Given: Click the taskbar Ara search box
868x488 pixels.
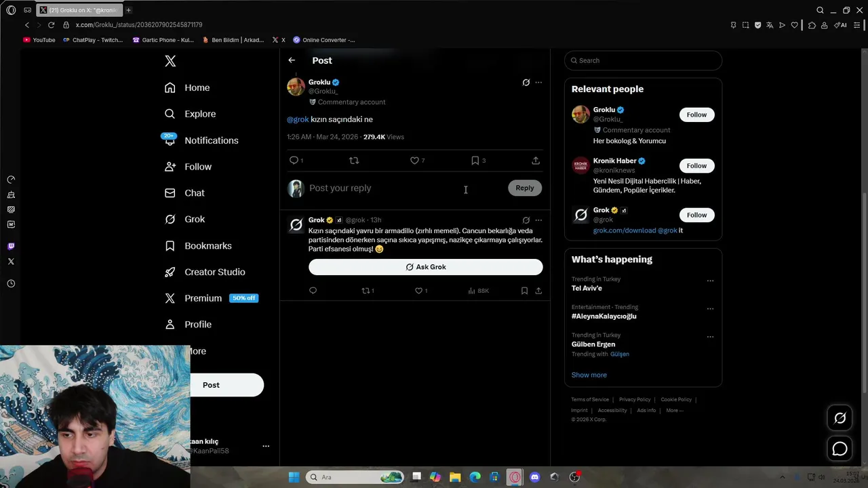Looking at the screenshot, I should 355,477.
